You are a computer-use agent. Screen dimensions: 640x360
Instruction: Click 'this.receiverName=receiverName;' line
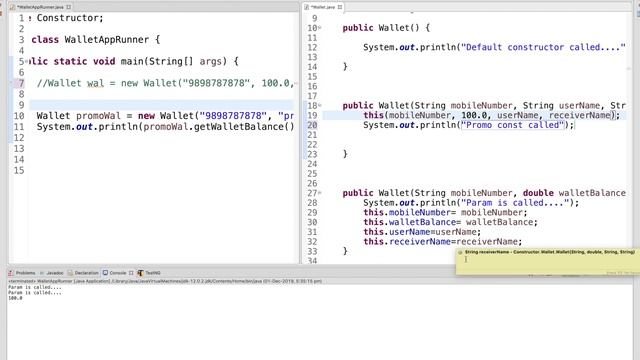click(443, 242)
